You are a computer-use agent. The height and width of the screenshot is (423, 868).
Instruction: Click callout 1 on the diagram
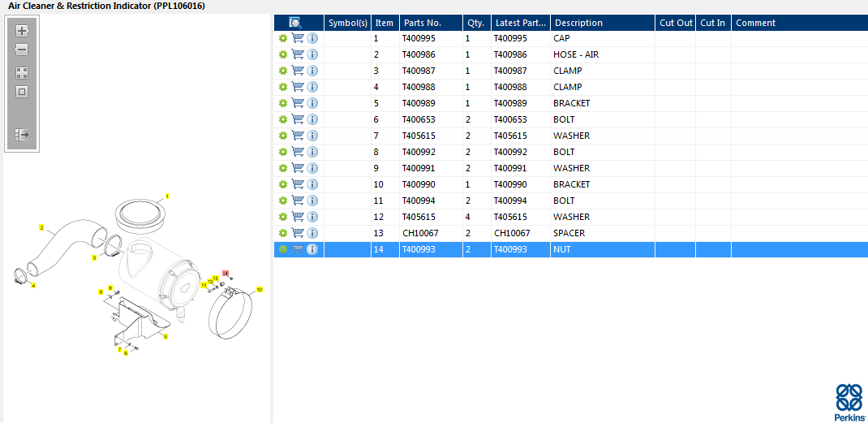(167, 196)
